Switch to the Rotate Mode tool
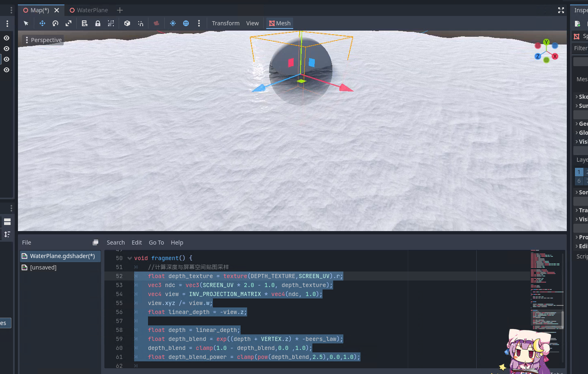Viewport: 588px width, 374px height. coord(55,23)
